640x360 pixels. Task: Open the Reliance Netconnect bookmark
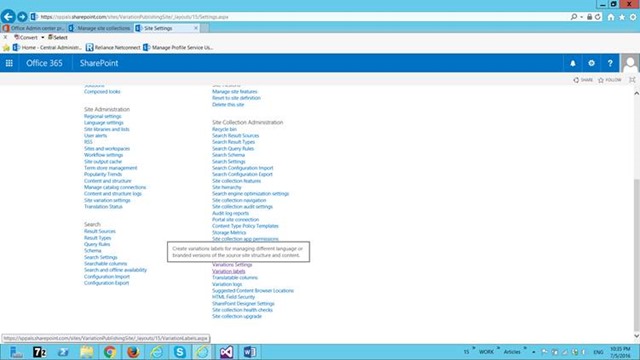coord(113,48)
